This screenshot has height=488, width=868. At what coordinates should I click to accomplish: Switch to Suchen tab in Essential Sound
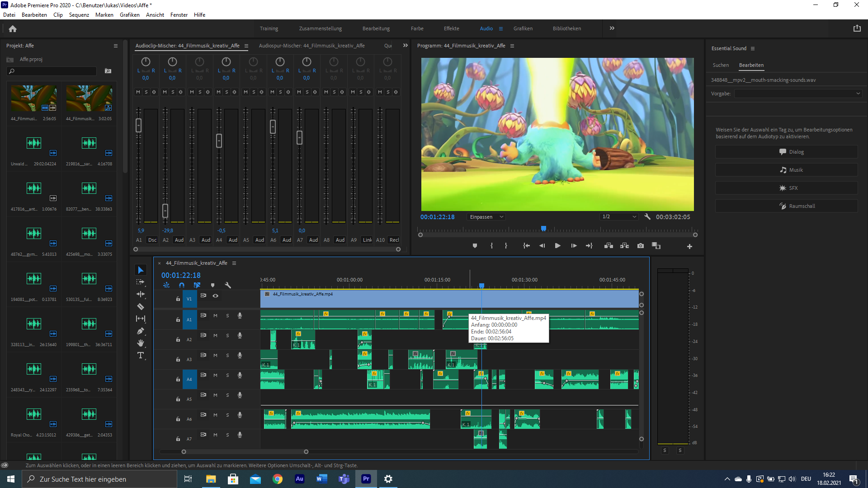(721, 65)
